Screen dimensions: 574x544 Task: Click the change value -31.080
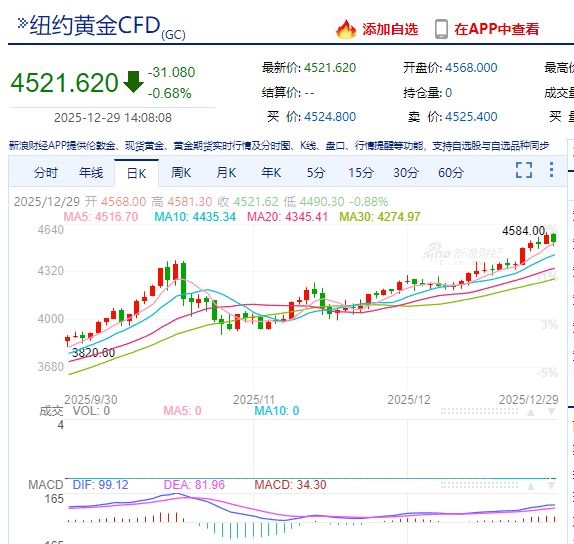point(171,72)
